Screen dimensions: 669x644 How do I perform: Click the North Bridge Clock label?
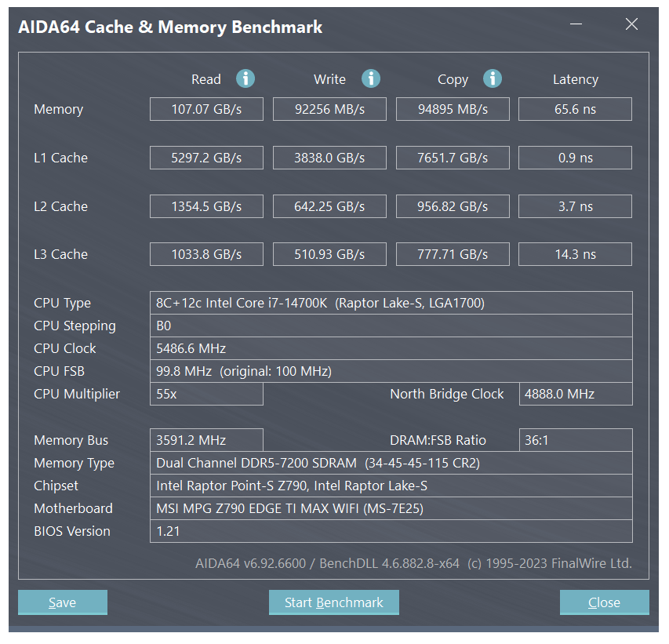447,394
